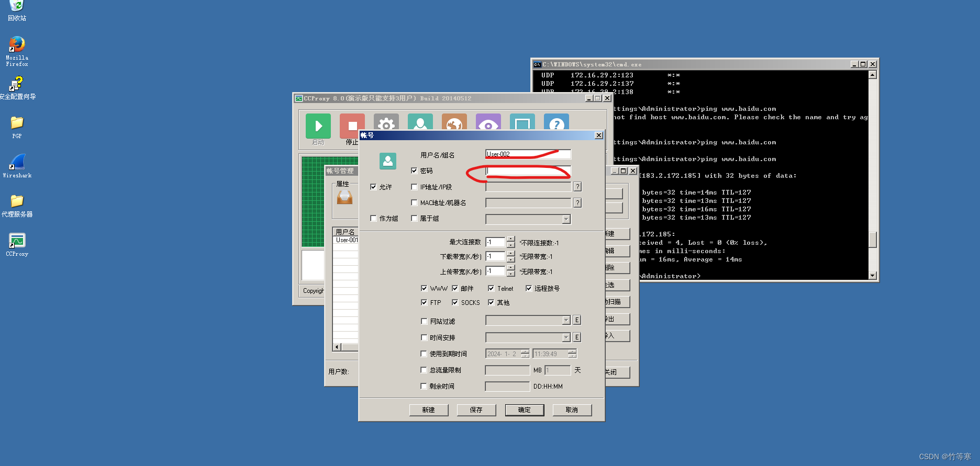Click the 保存 button
The width and height of the screenshot is (980, 466).
tap(476, 410)
